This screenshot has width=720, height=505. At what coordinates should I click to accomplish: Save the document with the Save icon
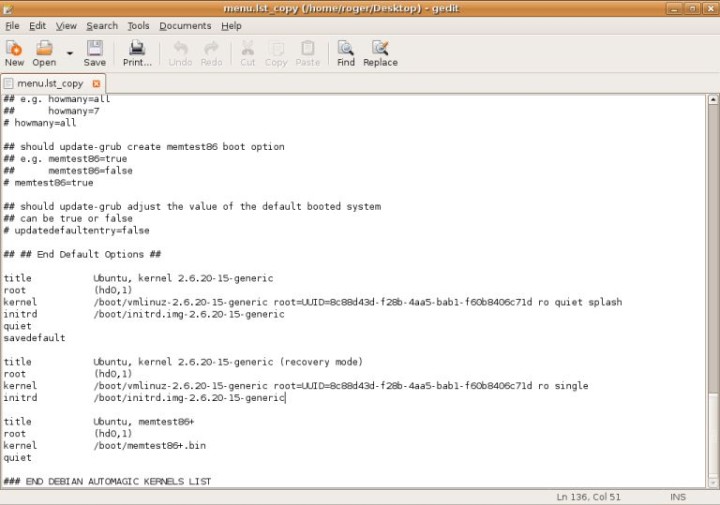pos(95,53)
